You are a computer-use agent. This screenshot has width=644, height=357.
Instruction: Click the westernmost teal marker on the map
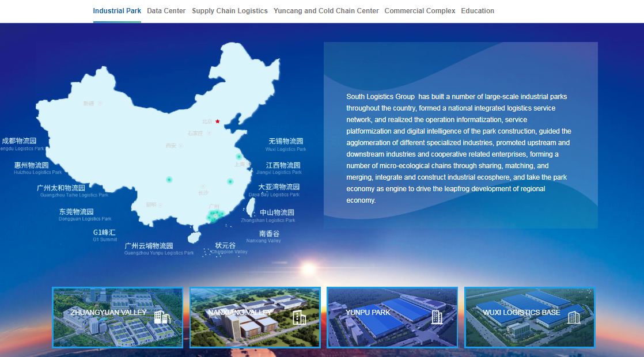(169, 180)
